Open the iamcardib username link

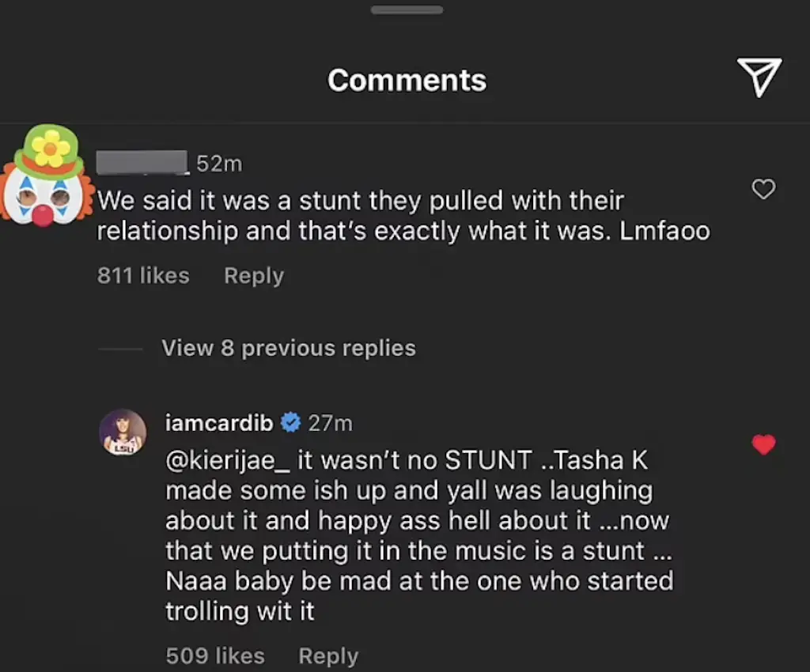[x=219, y=423]
